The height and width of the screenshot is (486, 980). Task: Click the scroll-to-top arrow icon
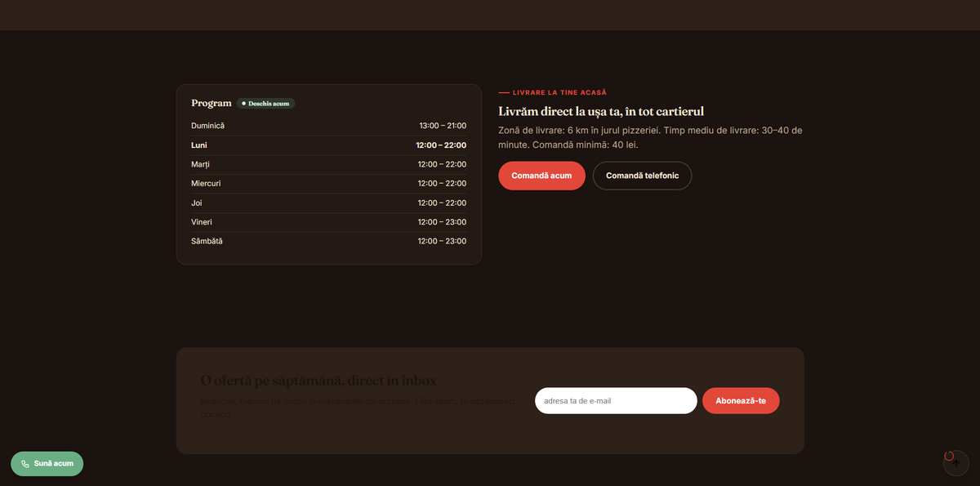coord(956,463)
